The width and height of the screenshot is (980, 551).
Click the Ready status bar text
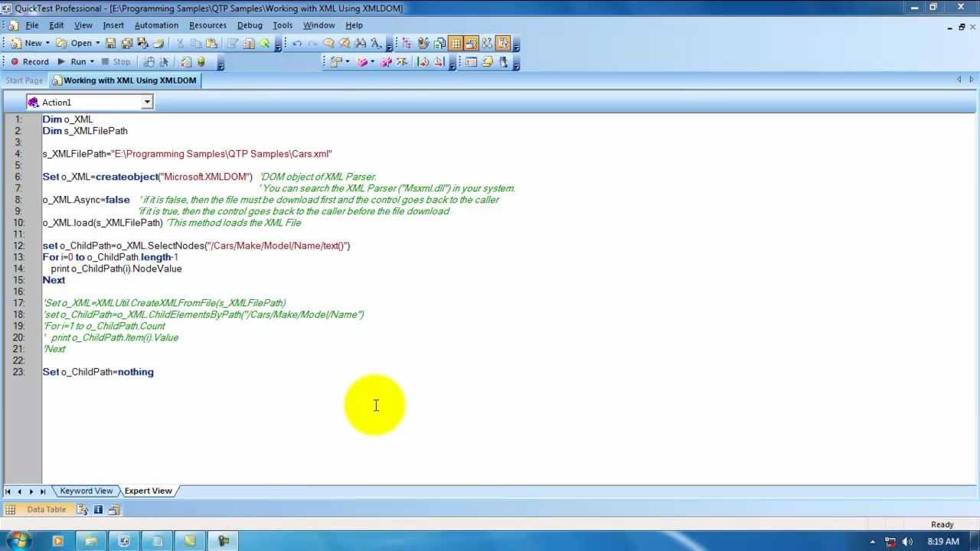pos(942,524)
